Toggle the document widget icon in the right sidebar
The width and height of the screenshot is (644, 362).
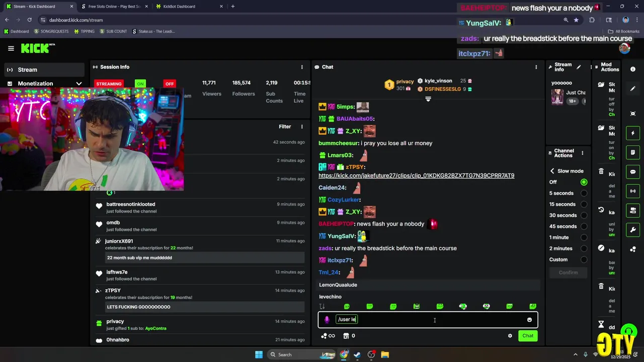tap(633, 152)
